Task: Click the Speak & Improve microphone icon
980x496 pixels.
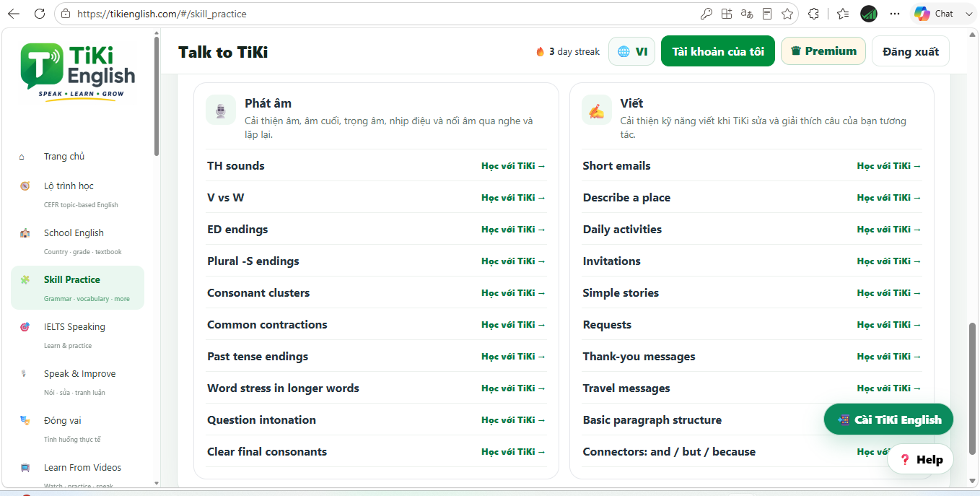Action: (24, 374)
